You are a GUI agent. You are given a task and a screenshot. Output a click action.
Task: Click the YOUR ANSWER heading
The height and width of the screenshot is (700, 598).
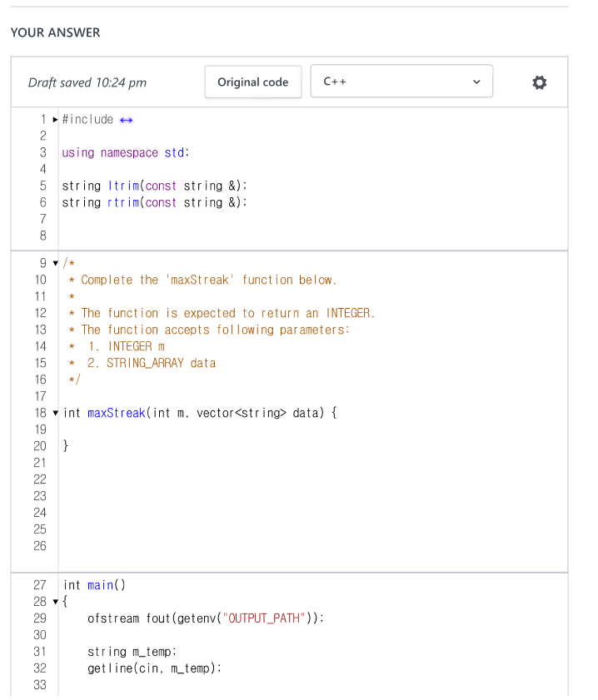[55, 32]
